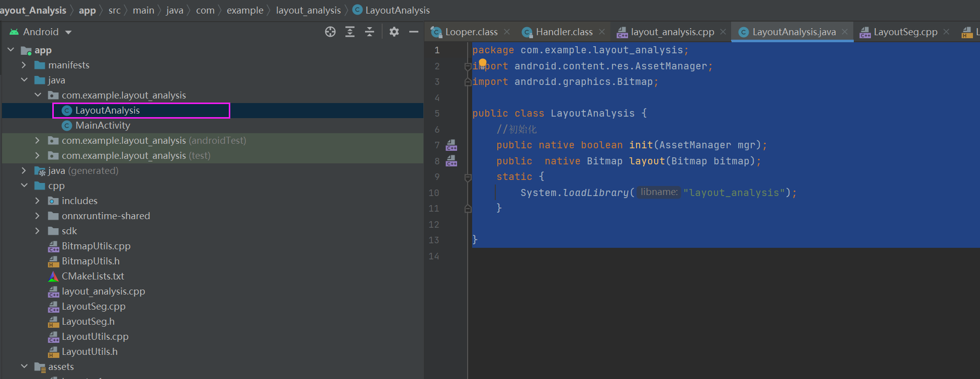Open LayoutUtils.cpp file
Screen dimensions: 980x379
[x=95, y=336]
